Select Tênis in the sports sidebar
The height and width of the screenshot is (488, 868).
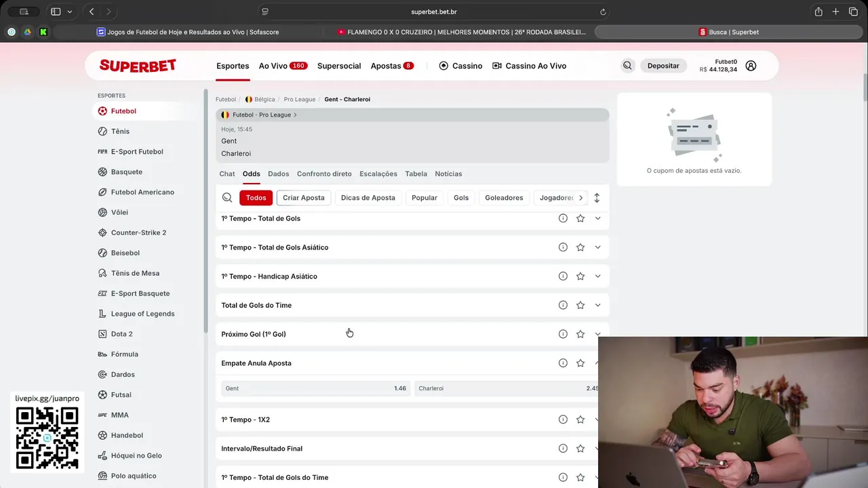(113, 131)
